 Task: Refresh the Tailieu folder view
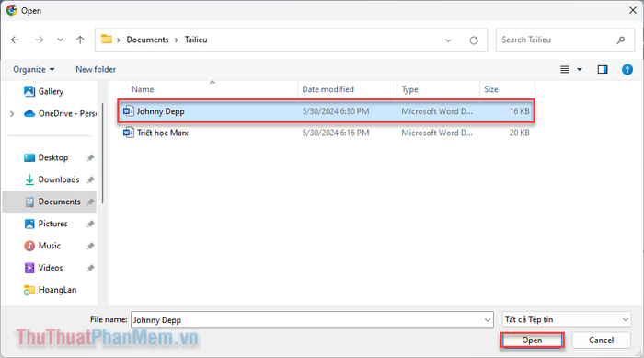[474, 40]
